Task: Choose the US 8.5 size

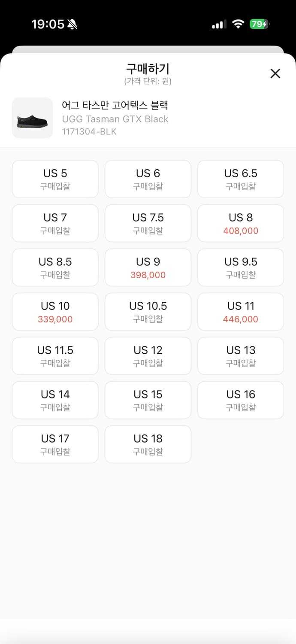Action: point(55,267)
